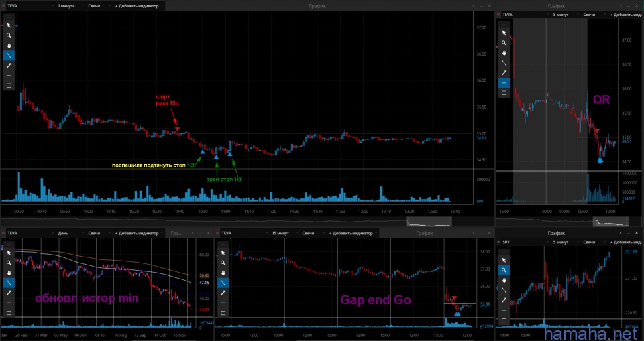Click the 'График' title above SPY chart
This screenshot has height=341, width=644.
[x=556, y=233]
